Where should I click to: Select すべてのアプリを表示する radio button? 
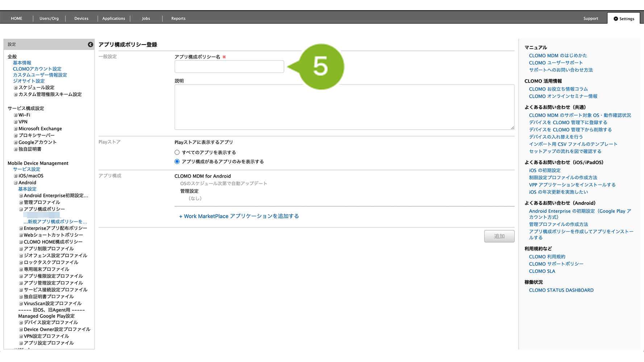pyautogui.click(x=177, y=152)
